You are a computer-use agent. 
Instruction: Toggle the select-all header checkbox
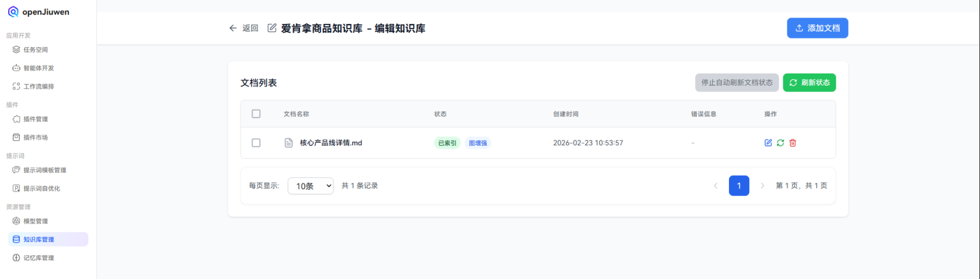256,114
